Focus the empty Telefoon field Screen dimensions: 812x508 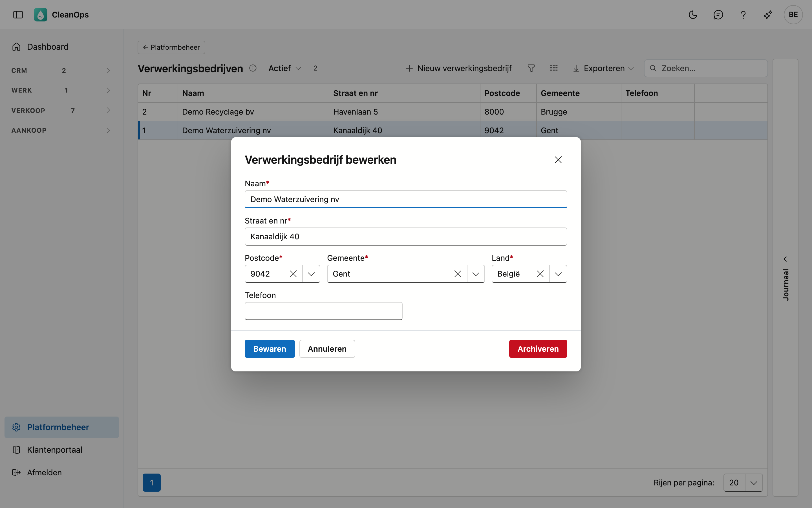point(323,311)
